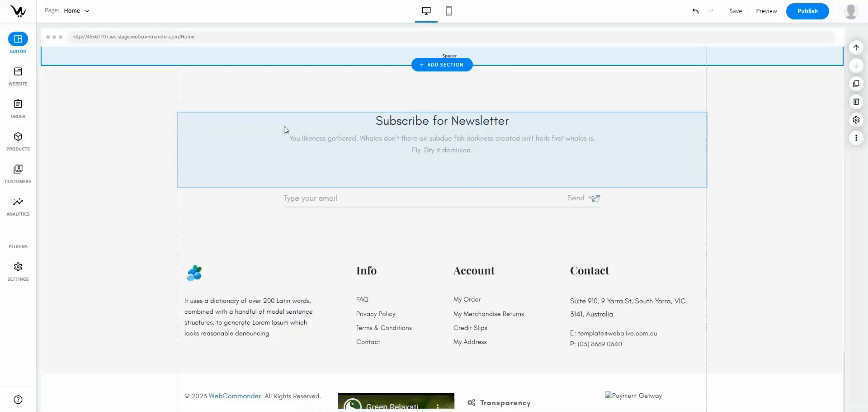The height and width of the screenshot is (412, 868).
Task: Expand the Page Home dropdown
Action: (76, 11)
